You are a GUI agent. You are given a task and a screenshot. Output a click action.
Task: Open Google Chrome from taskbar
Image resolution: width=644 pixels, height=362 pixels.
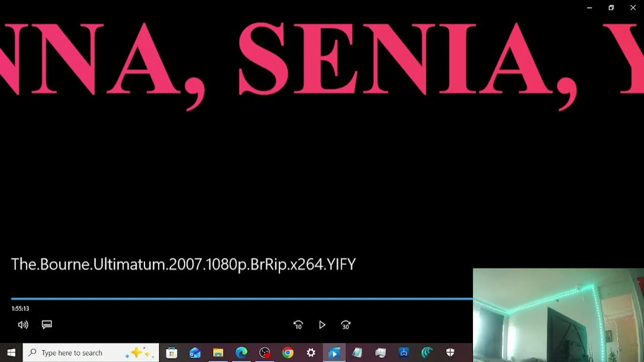pyautogui.click(x=288, y=353)
